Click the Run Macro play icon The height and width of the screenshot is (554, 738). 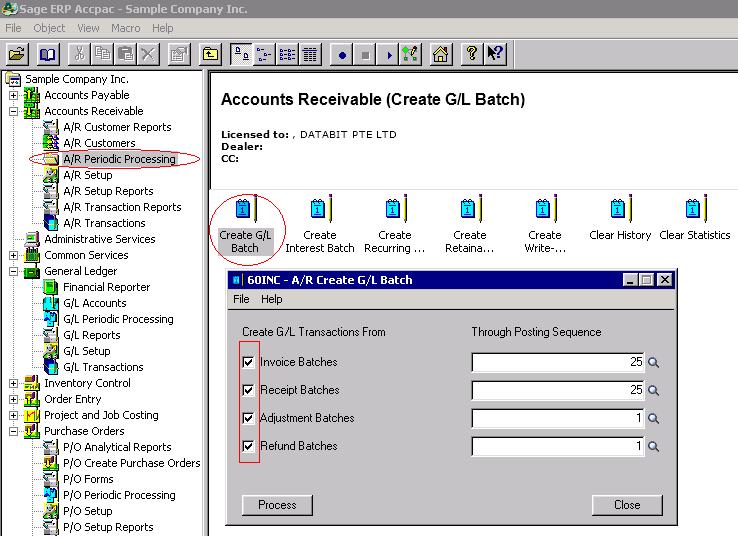tap(388, 54)
